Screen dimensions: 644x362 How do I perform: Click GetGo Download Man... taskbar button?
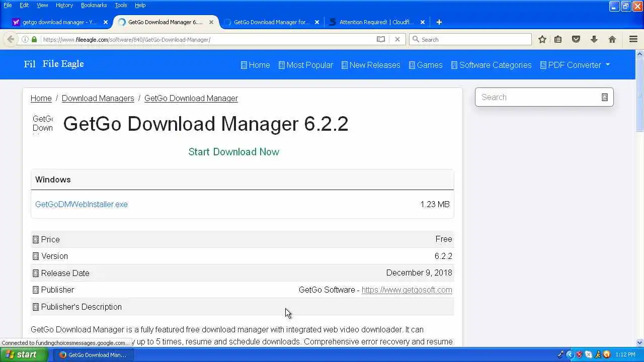pos(94,354)
